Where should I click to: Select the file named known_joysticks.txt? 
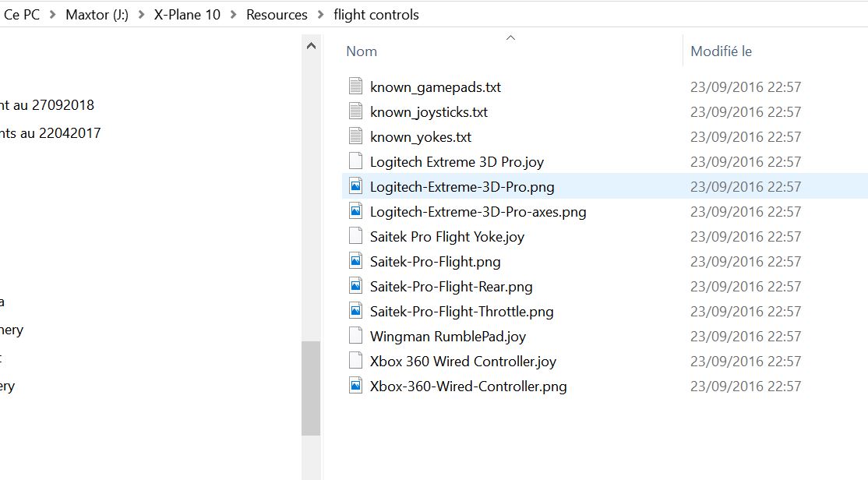429,112
